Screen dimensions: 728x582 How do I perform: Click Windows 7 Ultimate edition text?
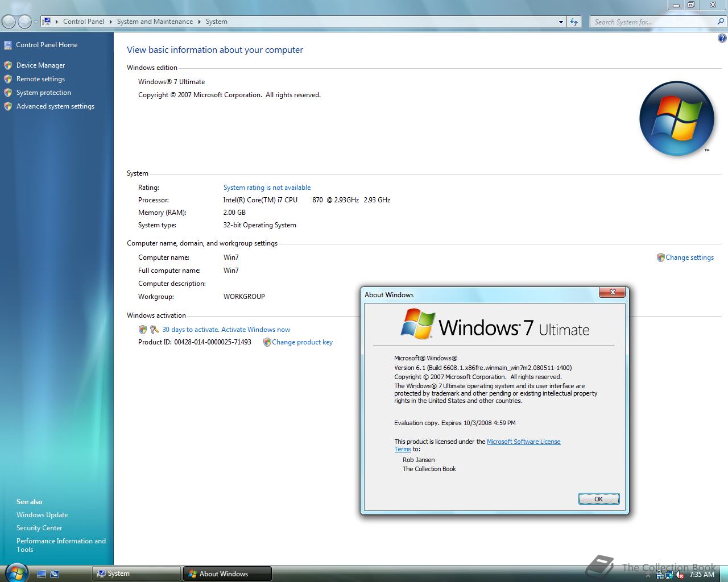(x=171, y=82)
